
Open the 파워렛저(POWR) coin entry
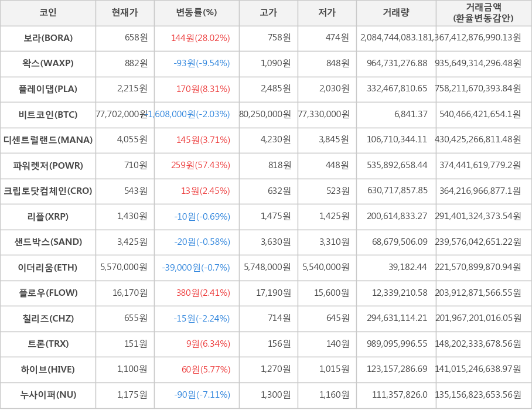48,165
